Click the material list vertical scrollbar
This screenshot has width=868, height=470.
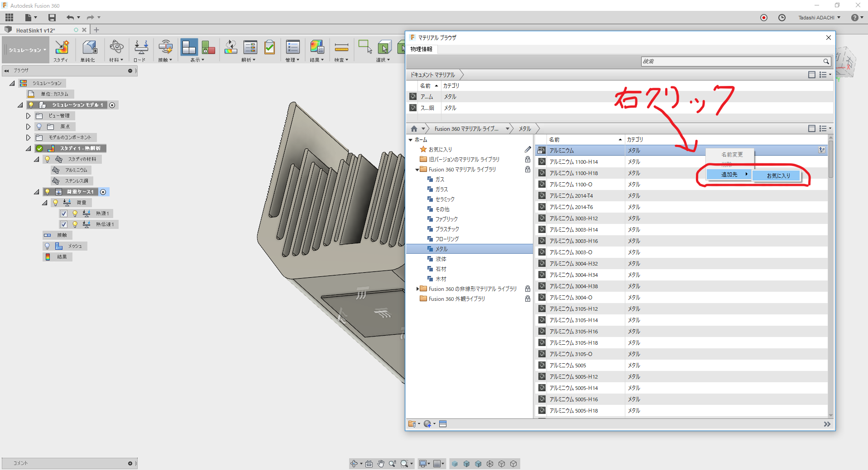(x=830, y=158)
